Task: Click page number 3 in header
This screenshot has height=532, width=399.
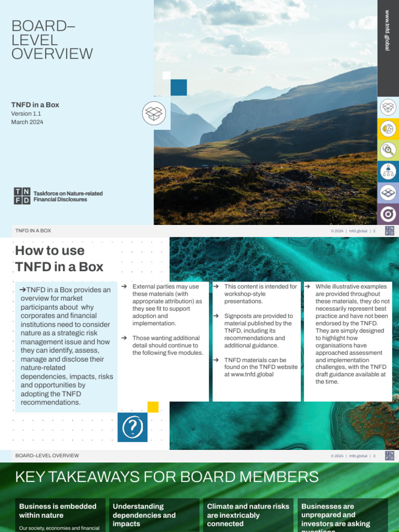Action: tap(374, 456)
